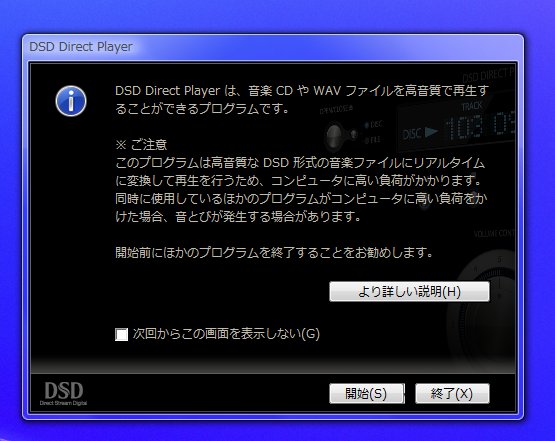The width and height of the screenshot is (555, 441).
Task: Open より詳しい説明(H) detailed help
Action: pyautogui.click(x=410, y=292)
